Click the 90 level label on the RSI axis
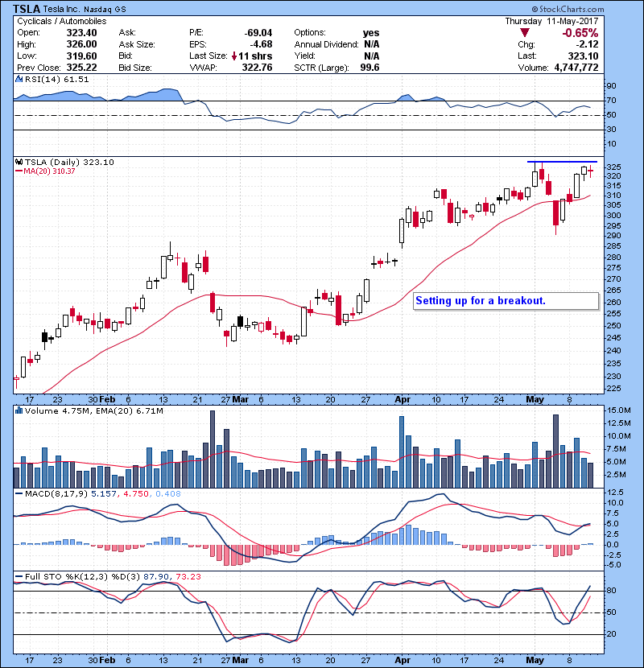This screenshot has height=668, width=644. (x=611, y=86)
